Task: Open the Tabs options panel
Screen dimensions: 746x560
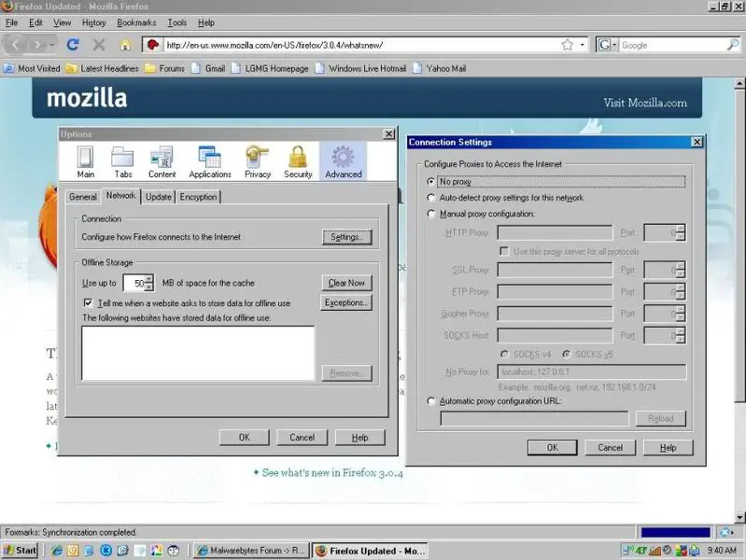Action: [x=122, y=161]
